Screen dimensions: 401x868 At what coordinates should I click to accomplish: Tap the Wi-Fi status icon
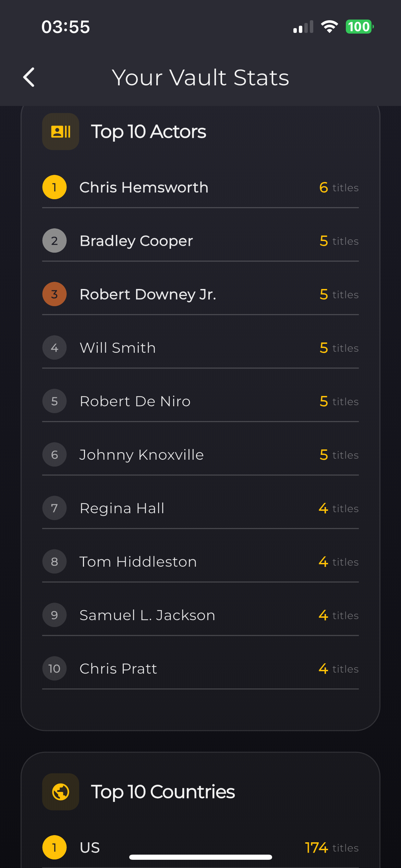pos(329,27)
